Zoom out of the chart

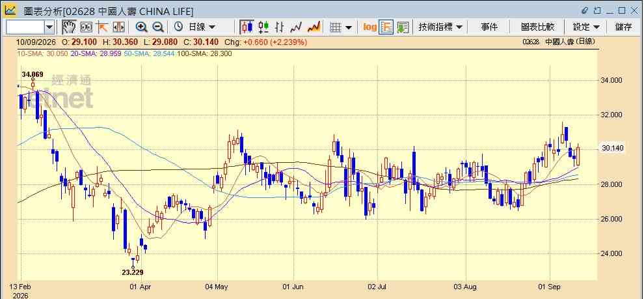click(x=158, y=27)
